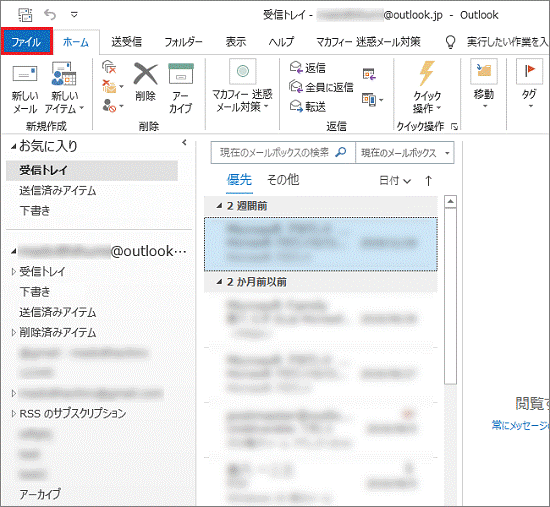The image size is (550, 507).
Task: Select 下書き under favorites
Action: (x=35, y=211)
